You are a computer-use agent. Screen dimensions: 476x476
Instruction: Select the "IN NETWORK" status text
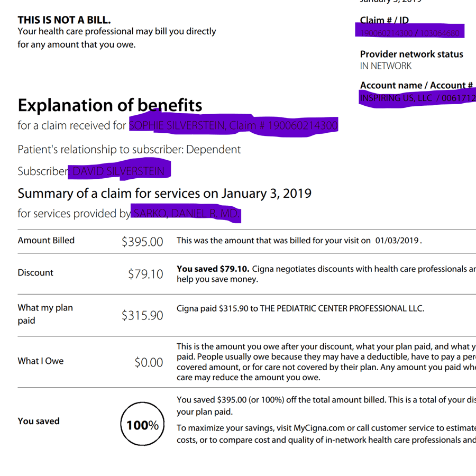pyautogui.click(x=386, y=66)
